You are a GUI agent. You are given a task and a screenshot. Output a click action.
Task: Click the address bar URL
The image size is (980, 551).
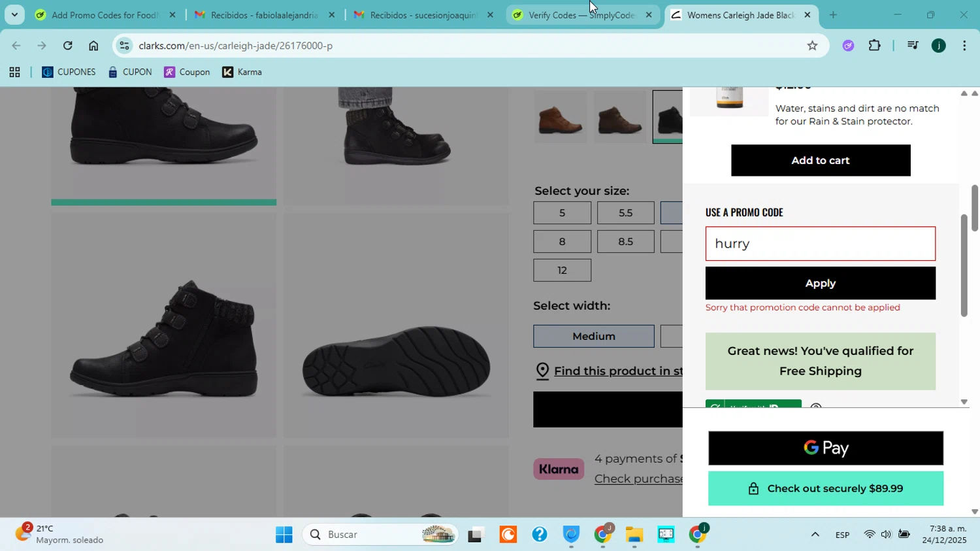click(235, 46)
